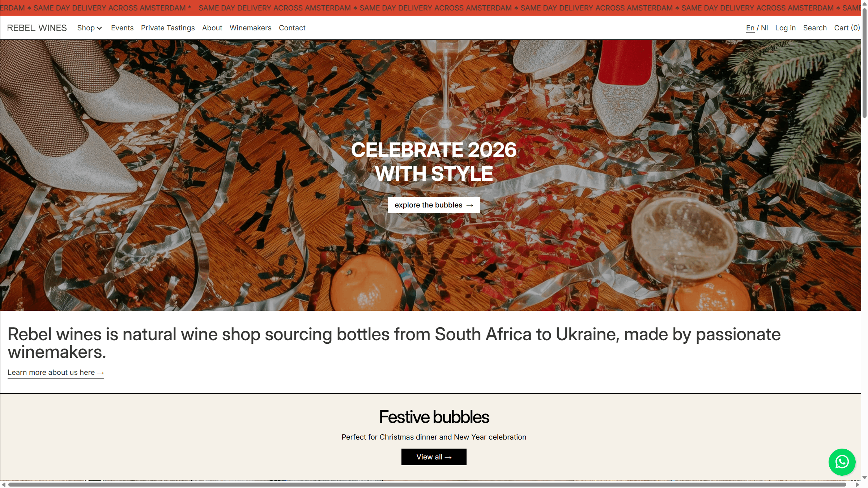
Task: Open the Search link
Action: coord(815,28)
